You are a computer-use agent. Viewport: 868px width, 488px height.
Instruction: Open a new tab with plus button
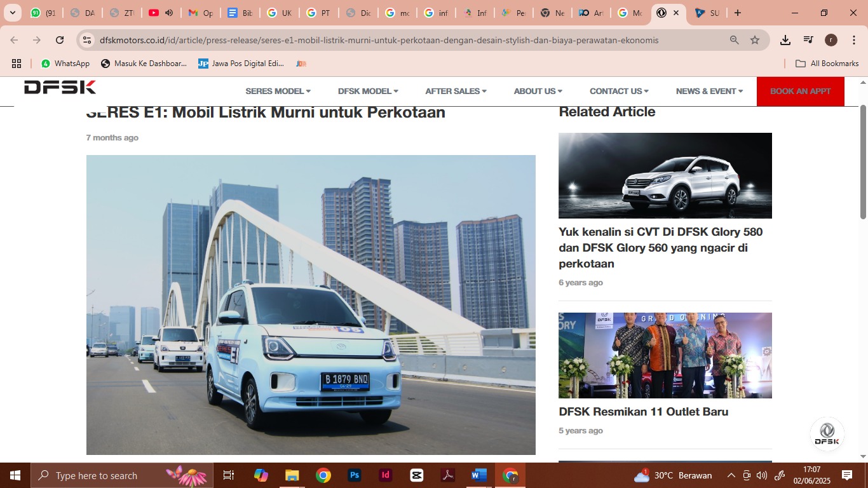click(737, 13)
